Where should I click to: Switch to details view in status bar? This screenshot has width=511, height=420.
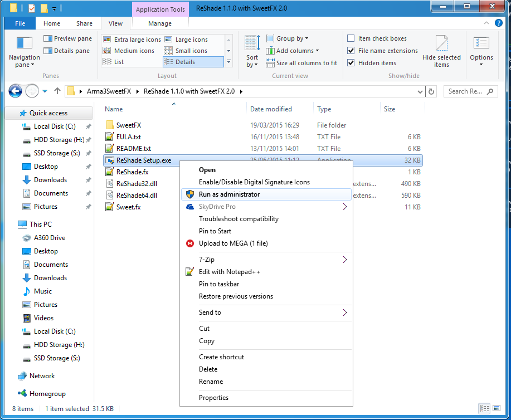point(484,408)
